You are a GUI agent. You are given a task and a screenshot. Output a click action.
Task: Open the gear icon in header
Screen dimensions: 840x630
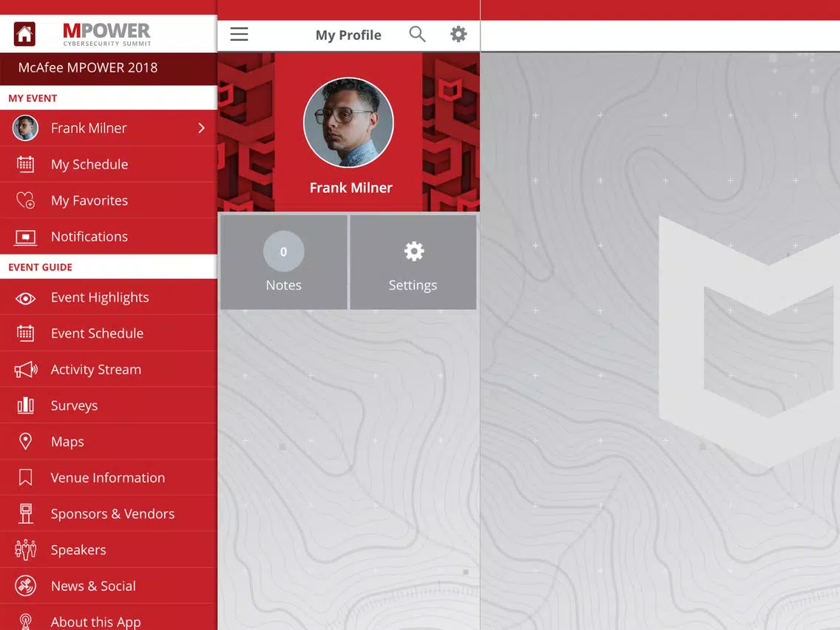[x=458, y=34]
